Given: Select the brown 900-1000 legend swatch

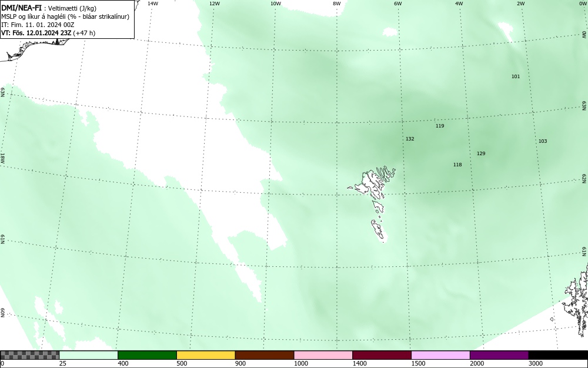Looking at the screenshot, I should (265, 355).
